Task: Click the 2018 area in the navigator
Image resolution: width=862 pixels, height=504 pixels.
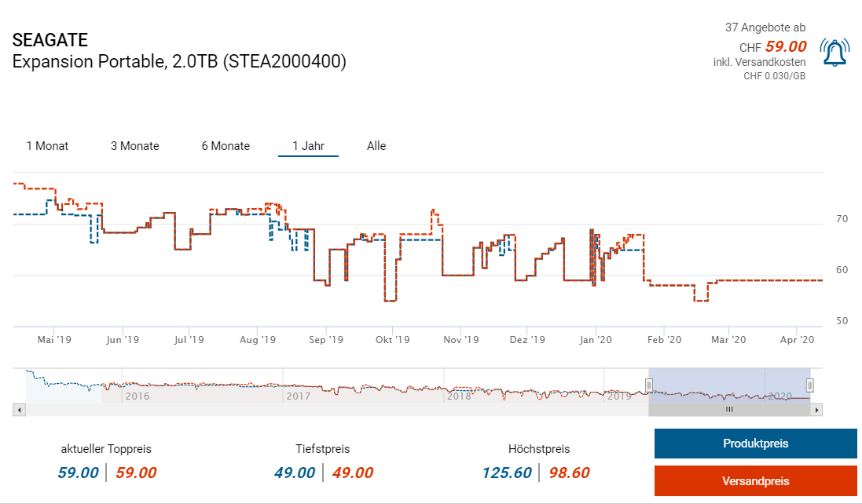Action: tap(458, 395)
